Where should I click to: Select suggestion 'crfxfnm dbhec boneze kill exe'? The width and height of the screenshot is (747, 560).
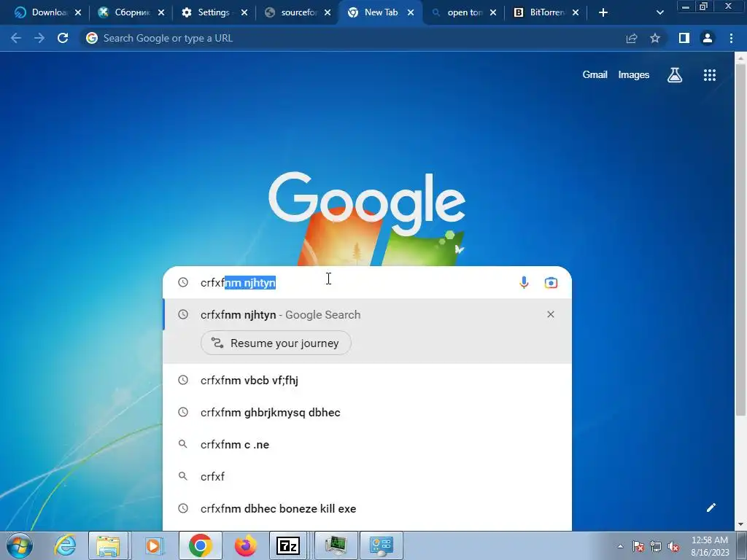368,508
